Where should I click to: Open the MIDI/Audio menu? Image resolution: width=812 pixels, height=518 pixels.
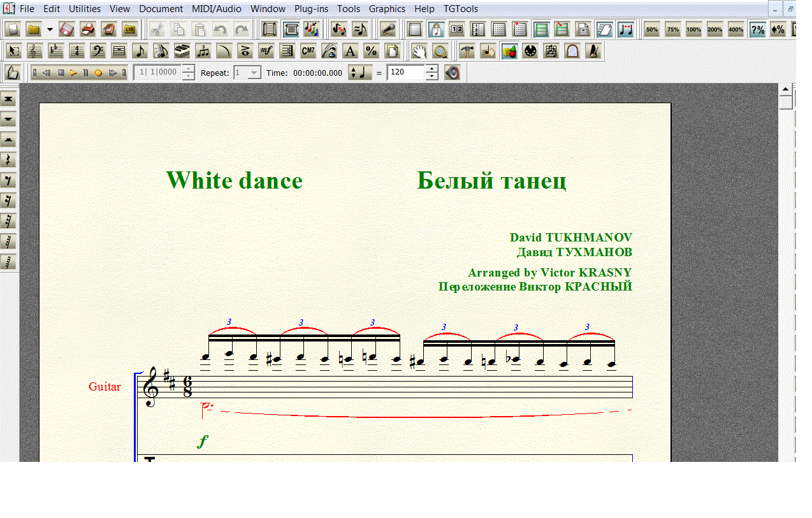[x=216, y=9]
